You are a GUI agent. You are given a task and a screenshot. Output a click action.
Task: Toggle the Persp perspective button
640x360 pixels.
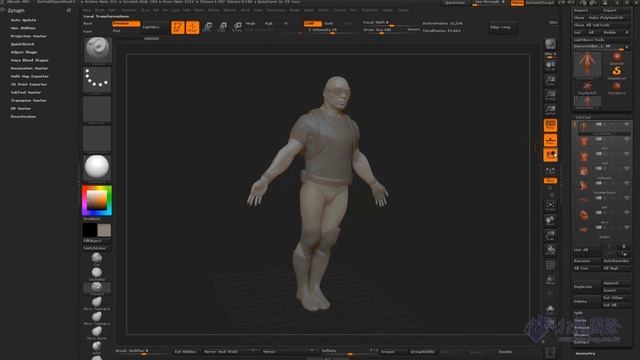point(550,125)
